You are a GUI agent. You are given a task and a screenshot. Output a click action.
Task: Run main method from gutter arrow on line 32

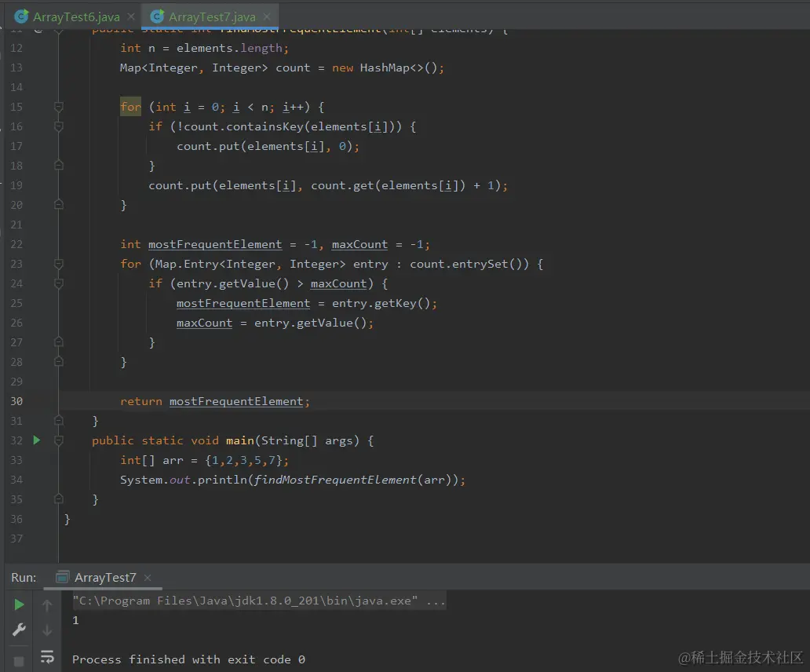(36, 440)
